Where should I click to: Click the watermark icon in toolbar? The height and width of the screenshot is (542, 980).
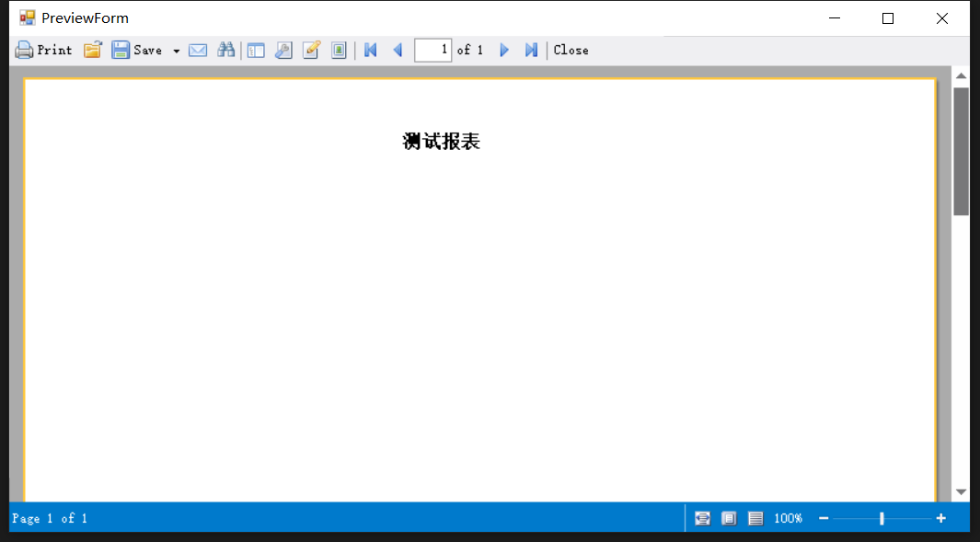pyautogui.click(x=339, y=51)
